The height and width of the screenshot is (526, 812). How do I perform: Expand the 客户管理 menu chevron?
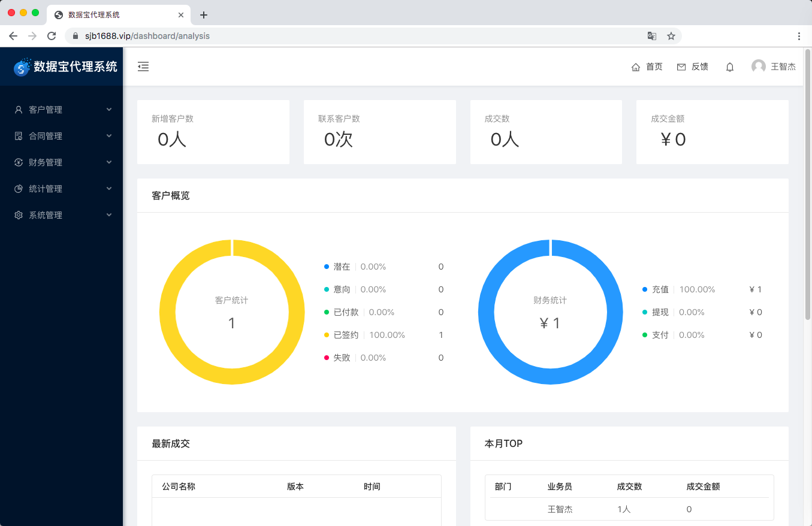click(109, 110)
